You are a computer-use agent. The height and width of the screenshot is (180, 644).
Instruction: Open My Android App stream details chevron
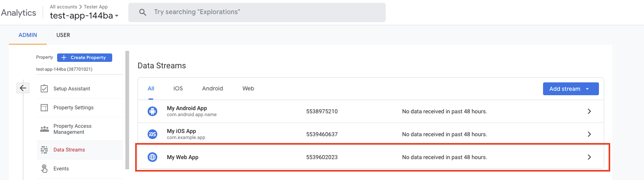[589, 111]
